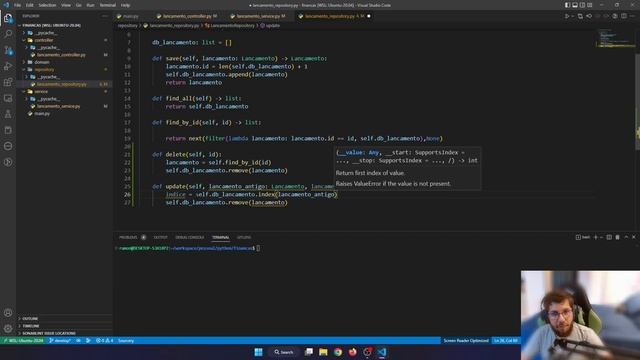This screenshot has height=360, width=640.
Task: Click Screen Reader Optimized in status bar
Action: 466,340
